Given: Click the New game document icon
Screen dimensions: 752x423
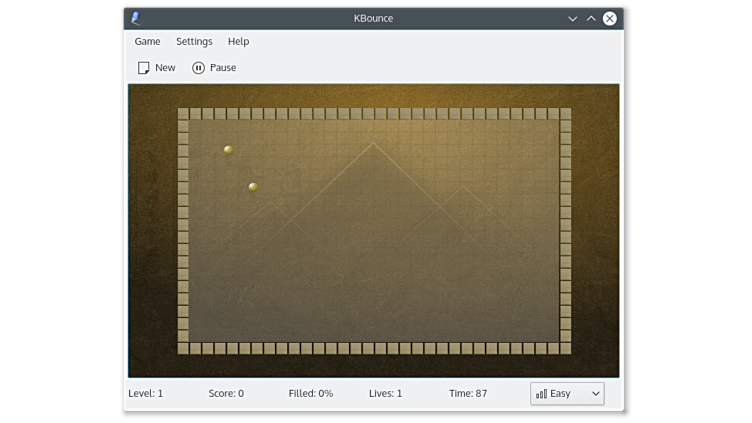Looking at the screenshot, I should tap(144, 68).
